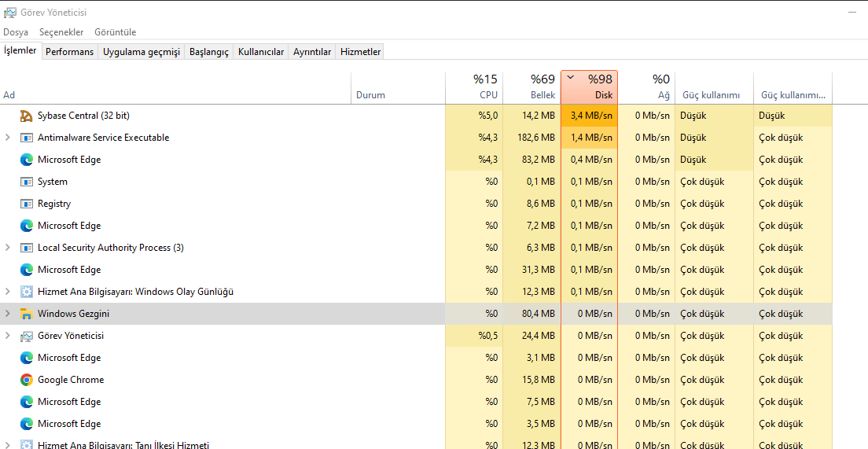Go to the Kullanıcılar tab
Screen dimensions: 868x449
[x=261, y=52]
